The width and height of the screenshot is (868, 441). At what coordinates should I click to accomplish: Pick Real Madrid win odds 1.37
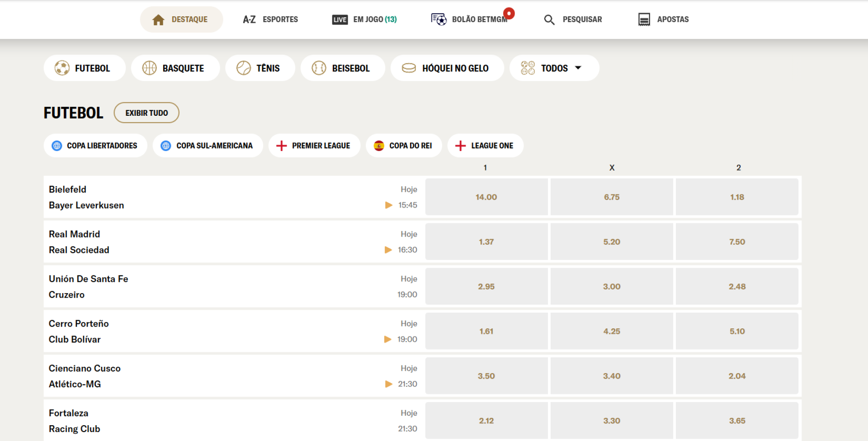[486, 242]
